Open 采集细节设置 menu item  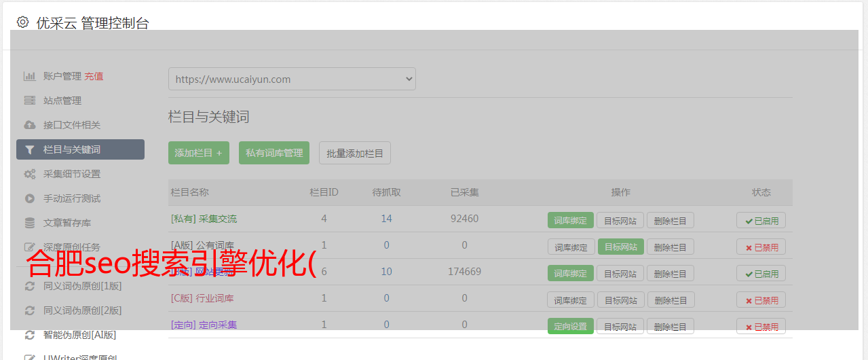tap(72, 174)
